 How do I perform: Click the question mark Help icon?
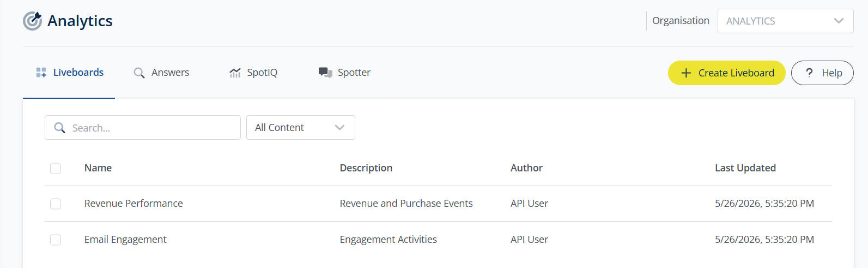[x=809, y=73]
